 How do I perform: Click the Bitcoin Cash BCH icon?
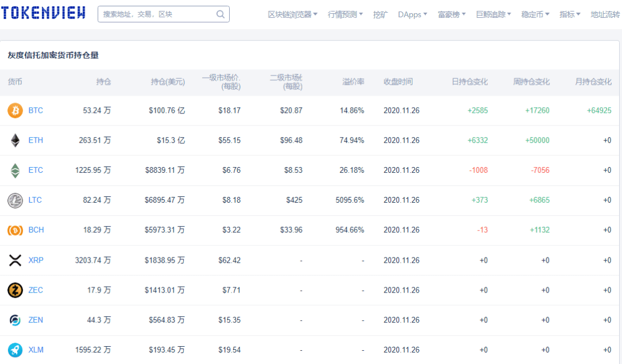[x=15, y=230]
